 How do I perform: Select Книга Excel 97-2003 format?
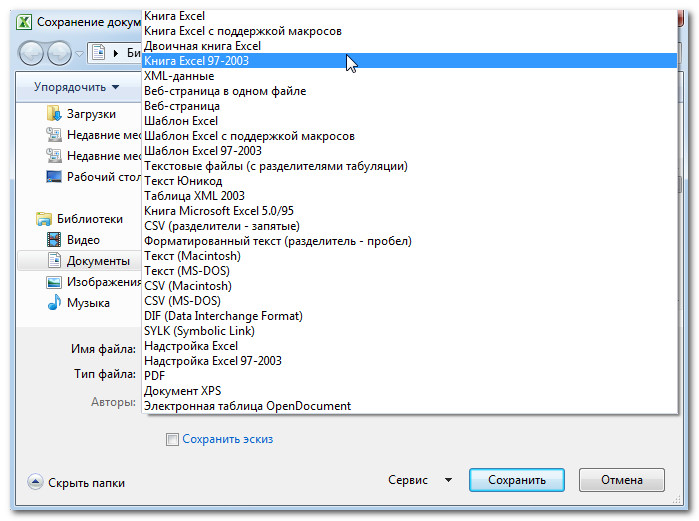point(410,61)
